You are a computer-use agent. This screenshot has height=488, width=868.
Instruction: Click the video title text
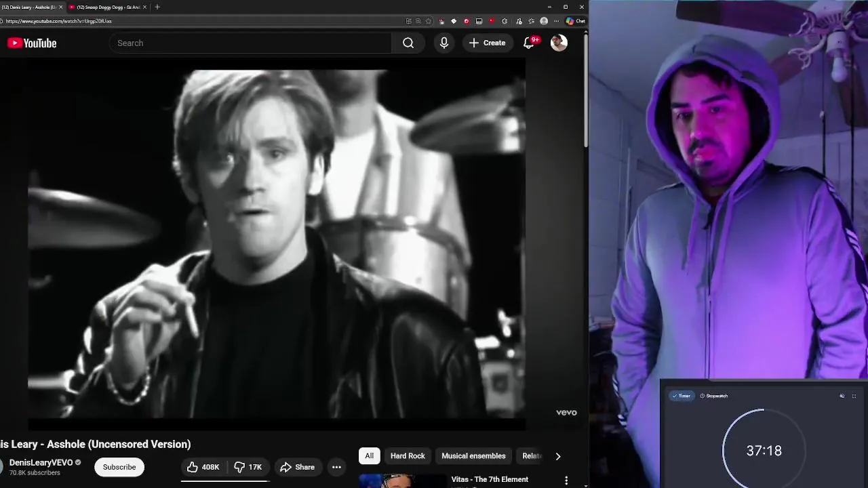click(95, 444)
